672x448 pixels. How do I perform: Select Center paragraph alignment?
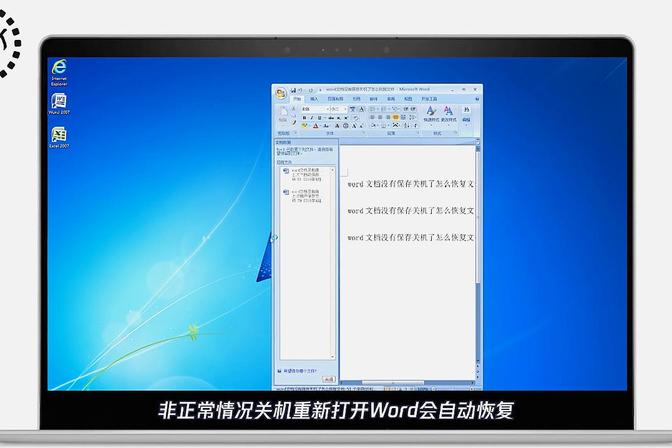pyautogui.click(x=380, y=117)
